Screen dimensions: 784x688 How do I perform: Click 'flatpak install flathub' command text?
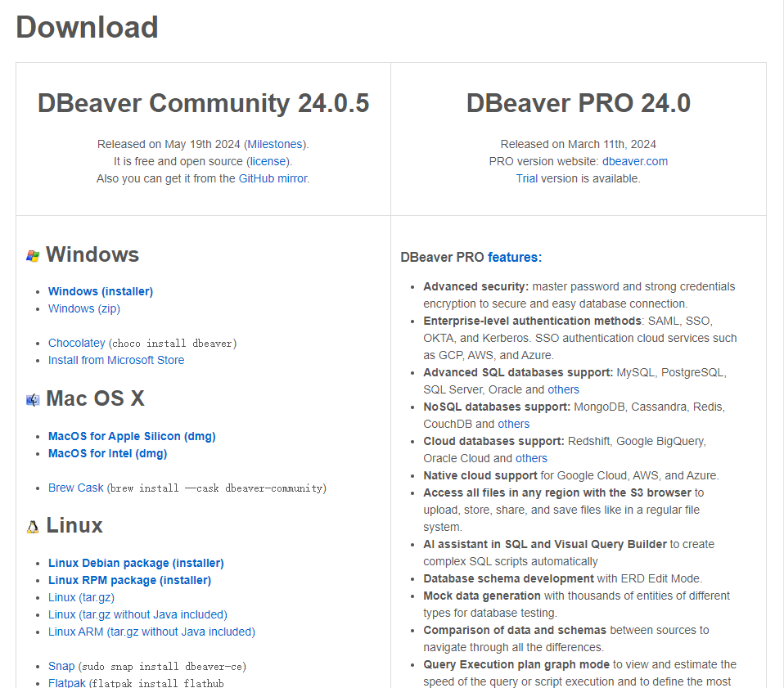(x=156, y=683)
